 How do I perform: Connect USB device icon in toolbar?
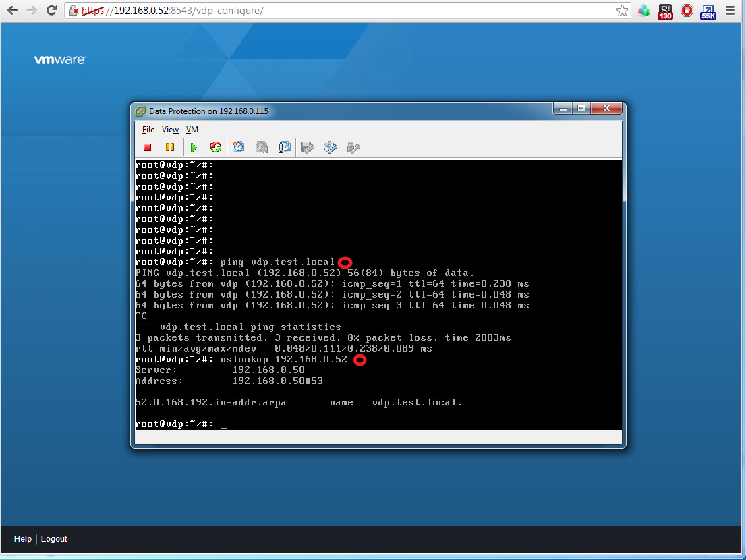353,148
